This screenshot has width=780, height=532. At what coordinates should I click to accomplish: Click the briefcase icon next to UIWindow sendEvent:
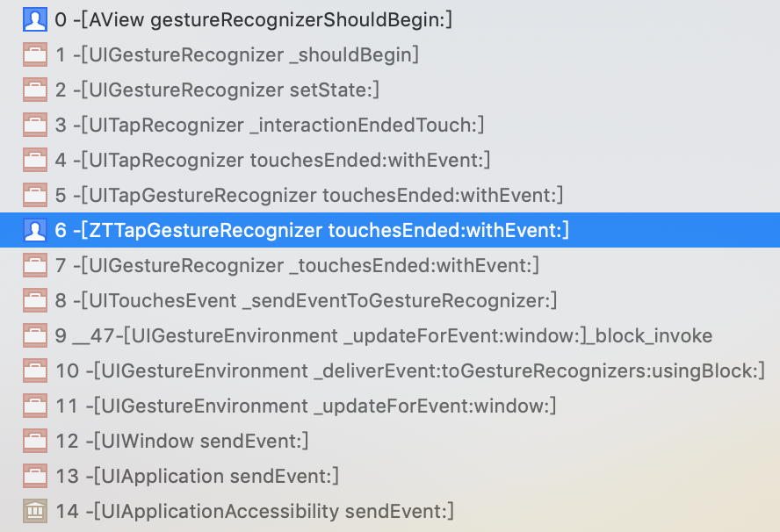(x=35, y=441)
